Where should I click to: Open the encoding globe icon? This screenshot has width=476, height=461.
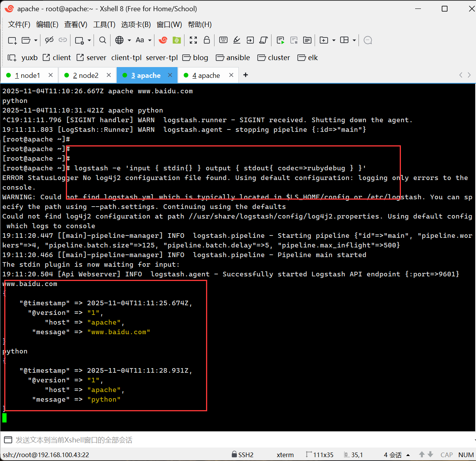(119, 40)
